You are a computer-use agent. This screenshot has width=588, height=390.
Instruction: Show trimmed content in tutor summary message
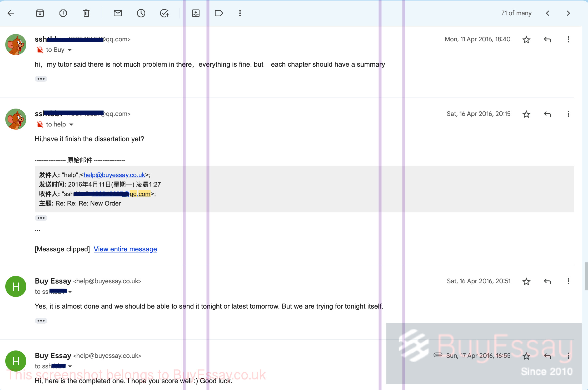point(41,79)
